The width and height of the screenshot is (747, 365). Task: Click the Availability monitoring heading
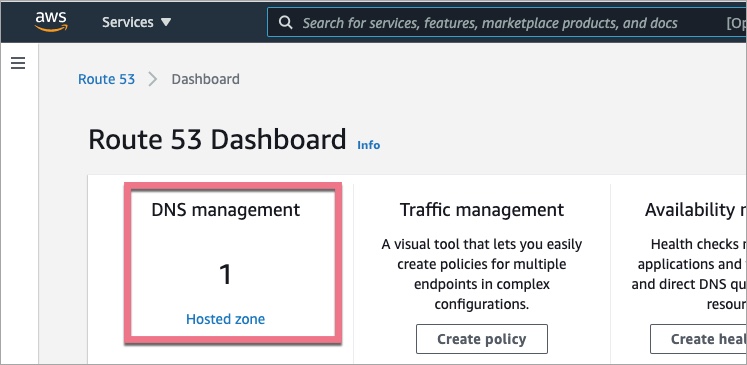696,210
